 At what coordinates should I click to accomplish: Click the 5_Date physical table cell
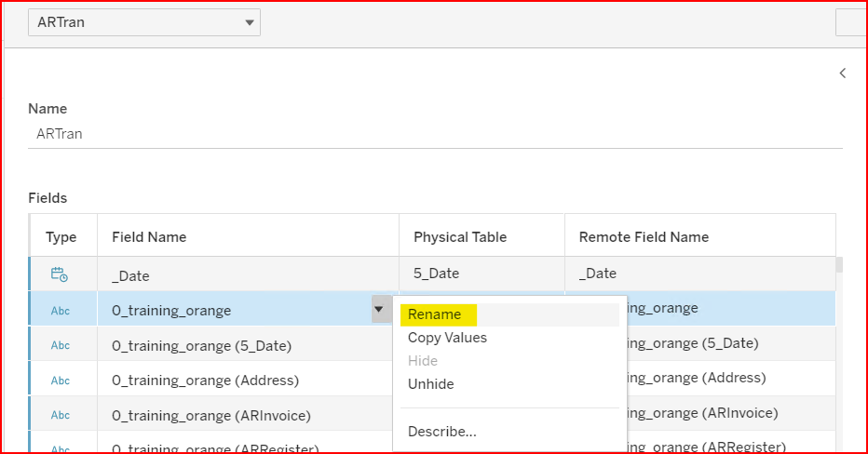(x=437, y=274)
